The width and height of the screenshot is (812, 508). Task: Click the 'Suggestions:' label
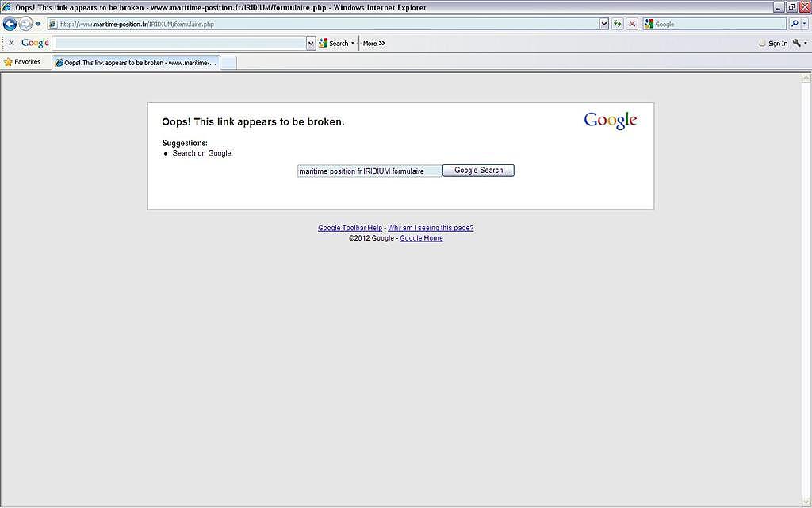[x=185, y=143]
